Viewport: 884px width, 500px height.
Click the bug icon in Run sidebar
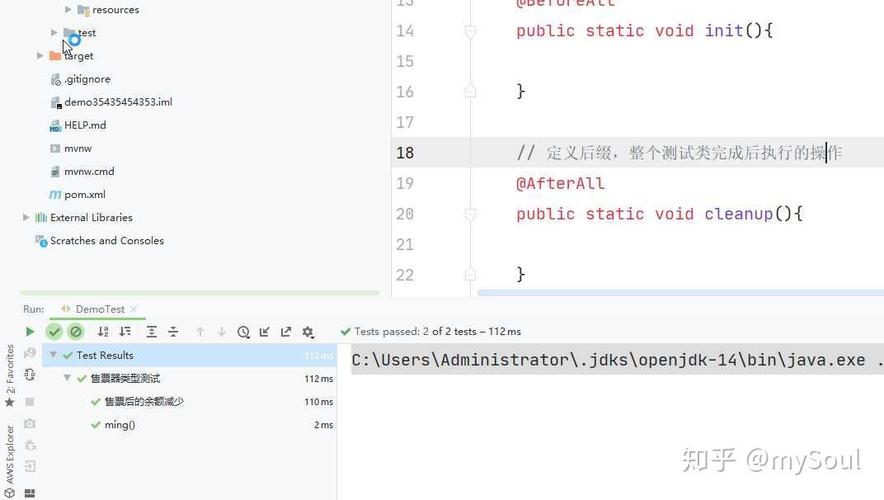pos(30,445)
